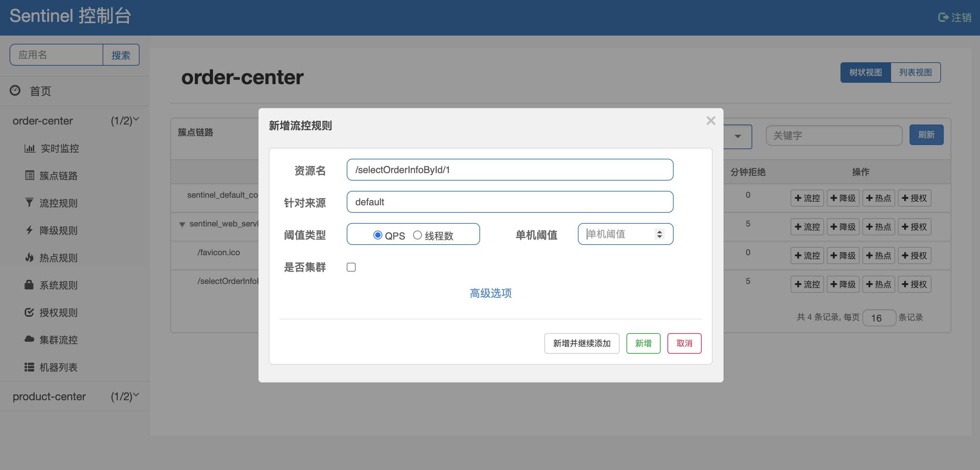Click the flame icon for 热点规则
This screenshot has height=470, width=980.
click(29, 258)
